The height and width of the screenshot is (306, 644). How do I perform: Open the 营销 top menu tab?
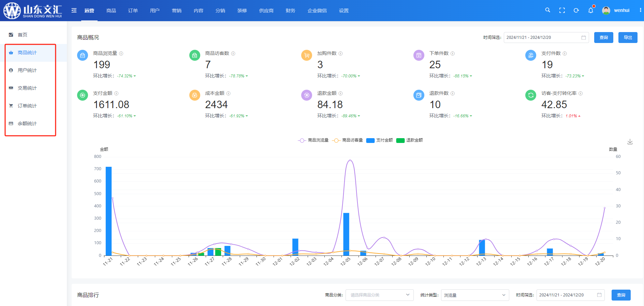point(177,11)
